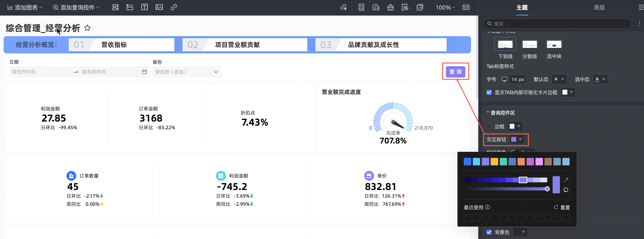The width and height of the screenshot is (644, 239).
Task: Open the 添加查询控件 query control menu
Action: click(x=76, y=7)
